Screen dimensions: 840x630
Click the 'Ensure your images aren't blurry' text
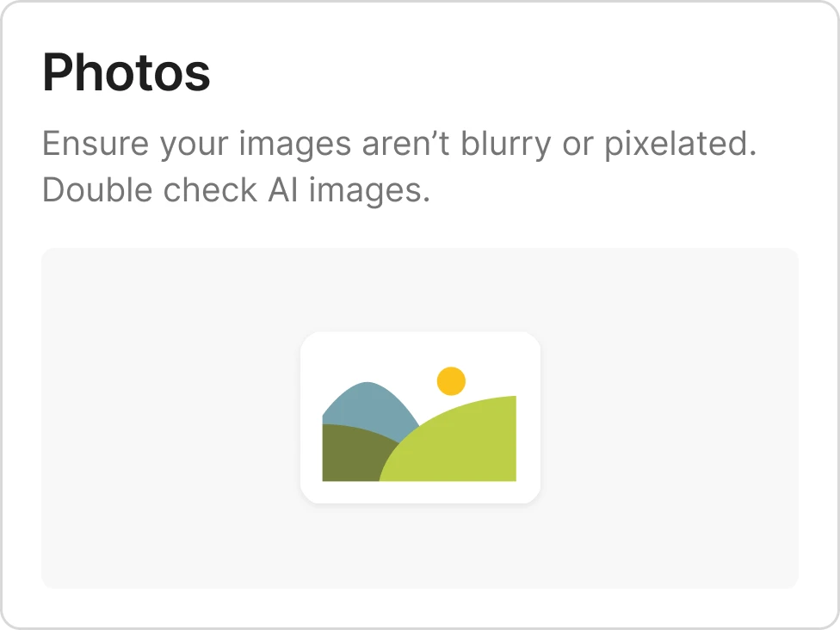pos(296,144)
